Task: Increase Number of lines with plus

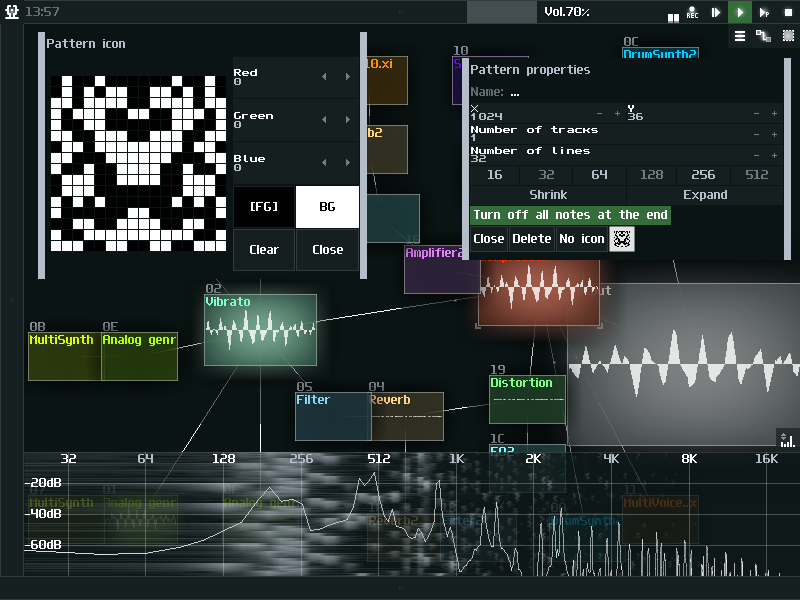Action: point(773,155)
